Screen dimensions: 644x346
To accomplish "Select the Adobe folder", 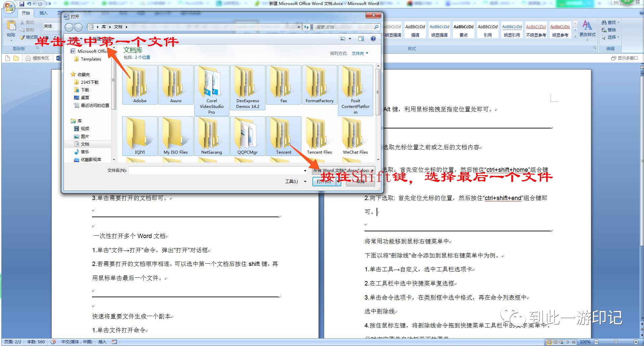I will (140, 84).
